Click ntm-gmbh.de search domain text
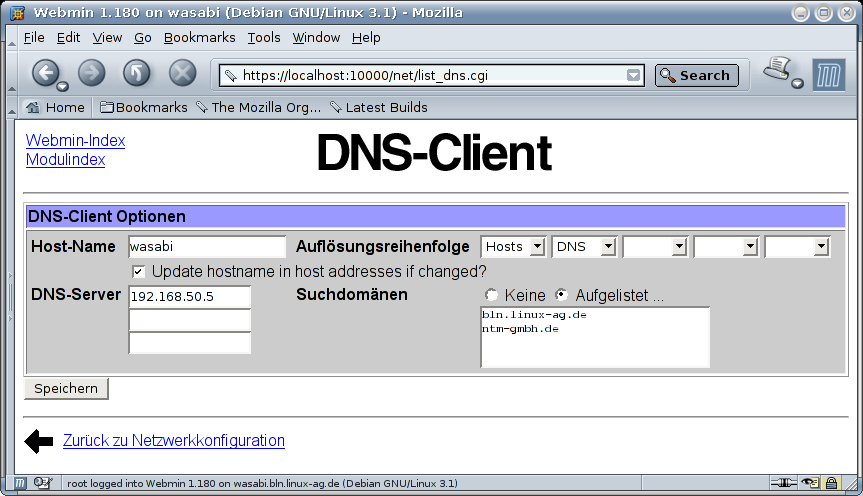Viewport: 863px width, 496px height. coord(520,329)
